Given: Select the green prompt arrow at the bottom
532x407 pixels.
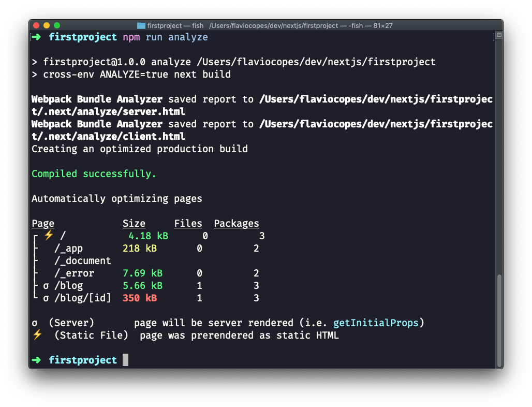Looking at the screenshot, I should [36, 360].
